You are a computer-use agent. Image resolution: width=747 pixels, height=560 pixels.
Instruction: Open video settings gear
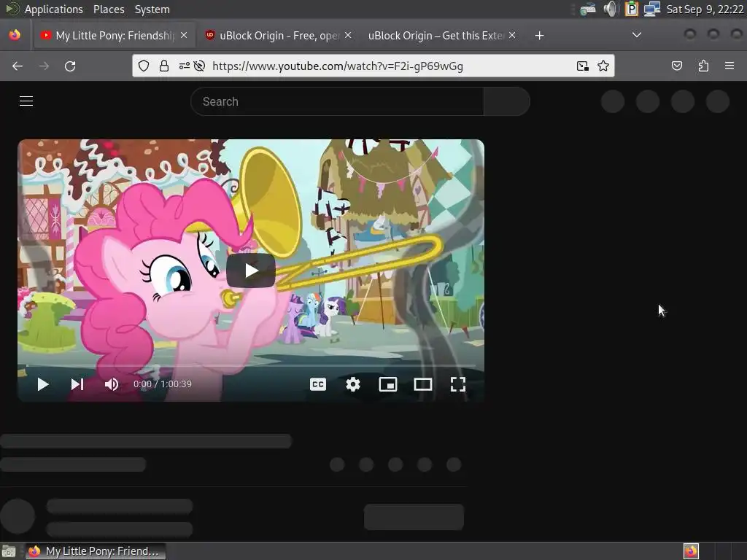click(x=353, y=384)
